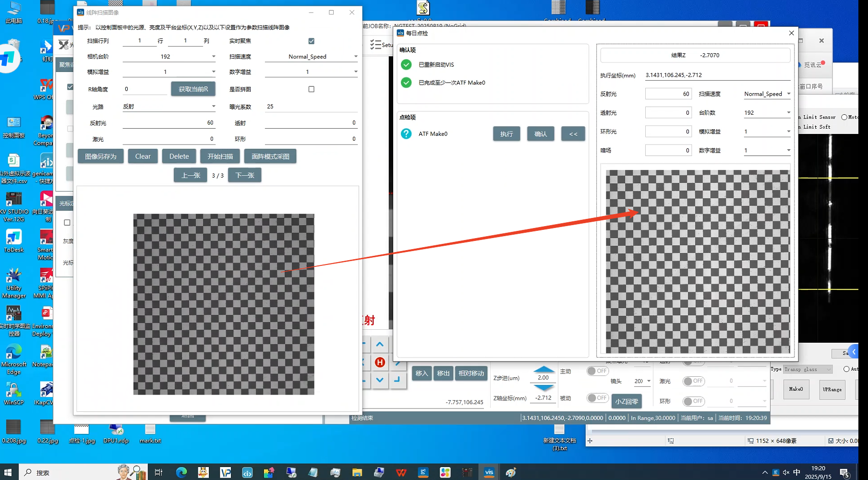The width and height of the screenshot is (868, 480).
Task: Expand the 相机台阶 dropdown showing 192
Action: [x=213, y=57]
